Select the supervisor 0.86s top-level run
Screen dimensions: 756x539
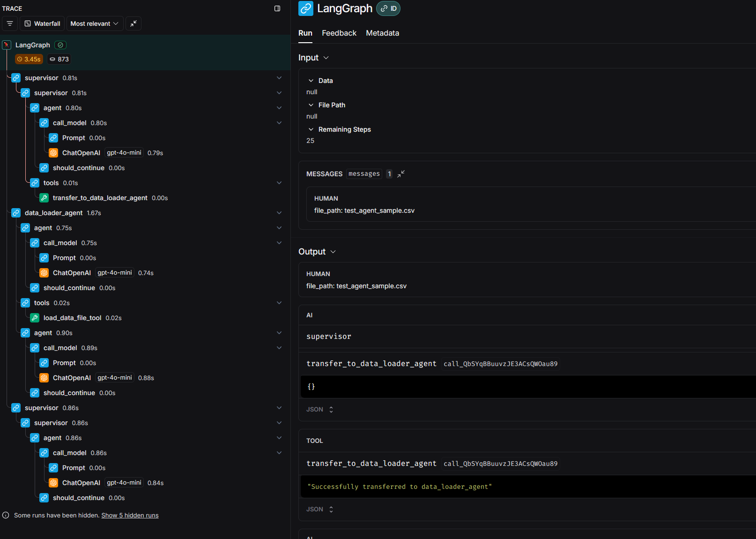tap(145, 408)
